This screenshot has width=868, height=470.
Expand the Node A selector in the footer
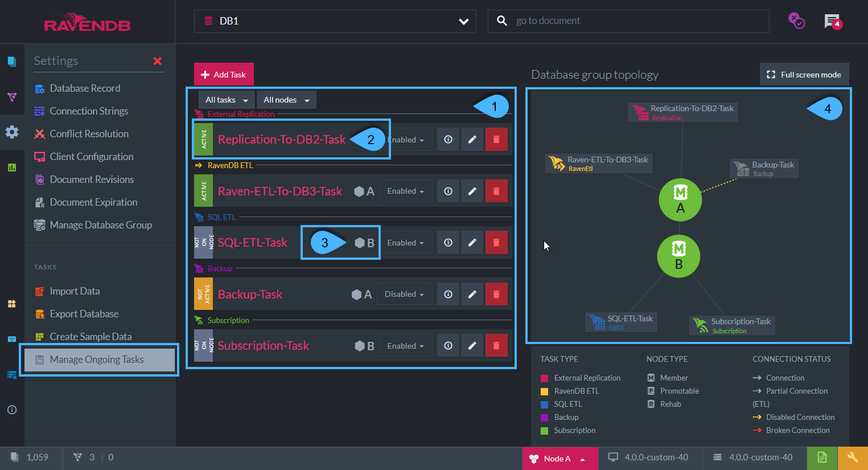(560, 459)
